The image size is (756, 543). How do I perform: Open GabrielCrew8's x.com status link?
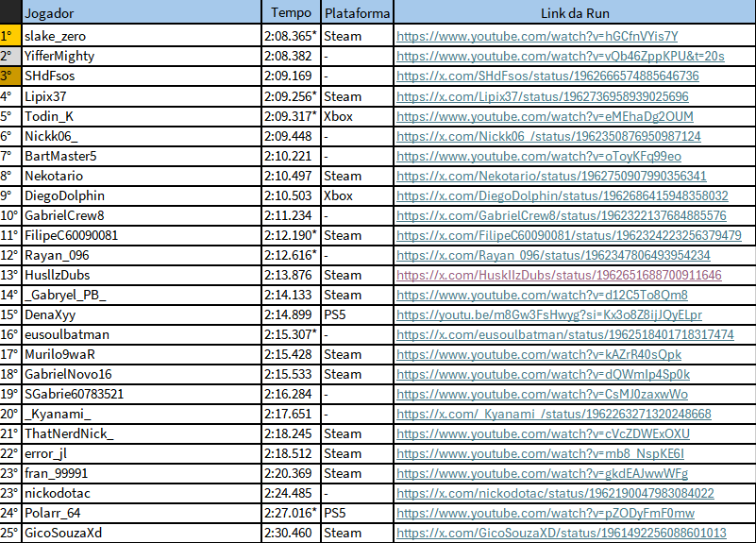[562, 215]
